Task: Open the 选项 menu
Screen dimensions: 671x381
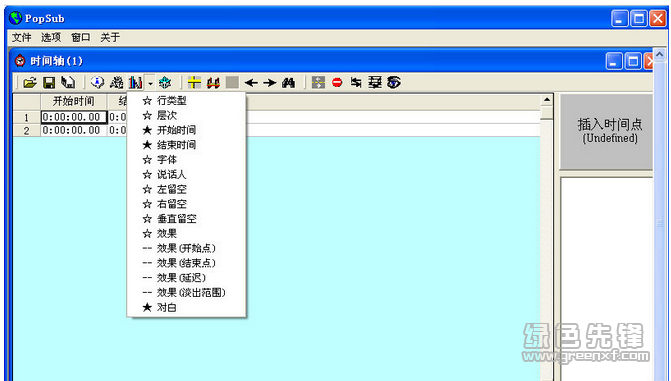Action: click(x=51, y=38)
